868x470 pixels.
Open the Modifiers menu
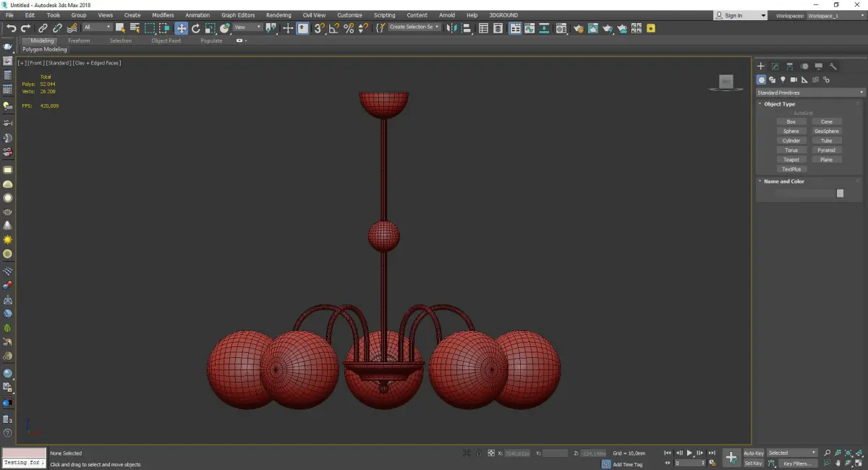[x=163, y=15]
